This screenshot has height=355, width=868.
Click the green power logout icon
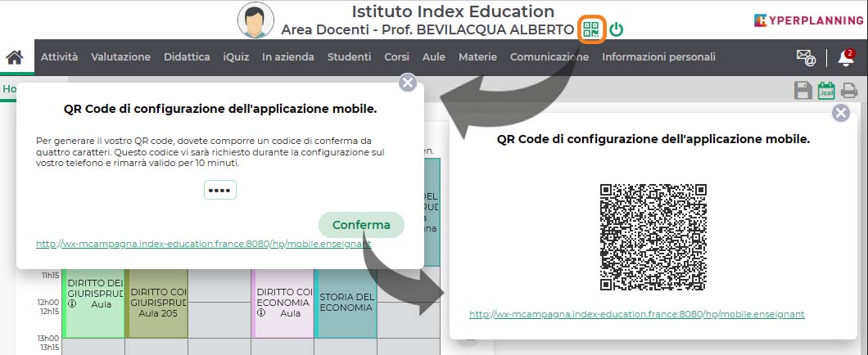tap(616, 30)
